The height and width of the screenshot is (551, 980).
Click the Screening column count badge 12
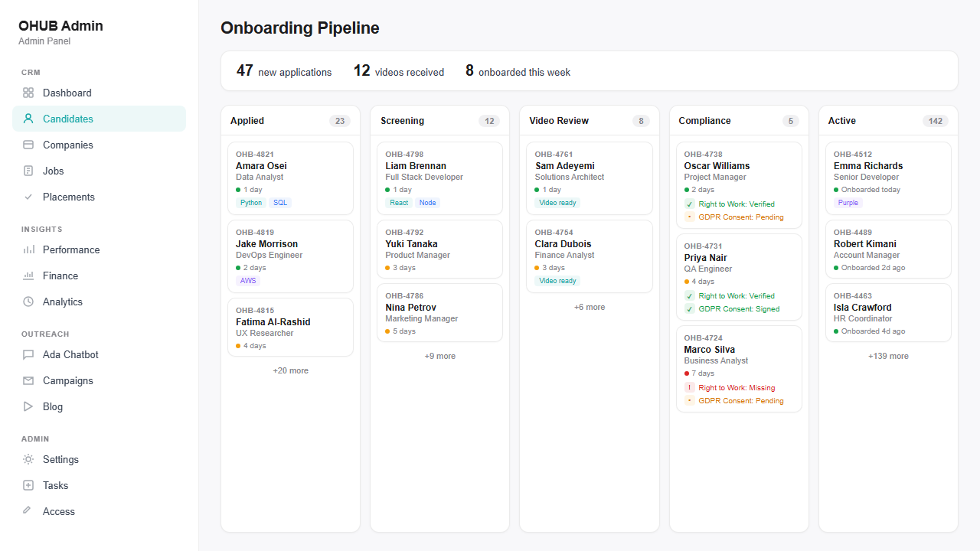(489, 121)
